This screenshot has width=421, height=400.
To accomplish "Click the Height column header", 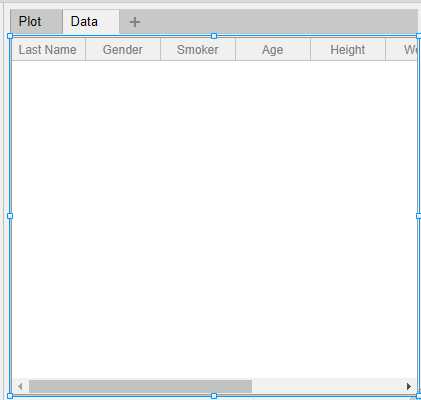I will pos(348,50).
